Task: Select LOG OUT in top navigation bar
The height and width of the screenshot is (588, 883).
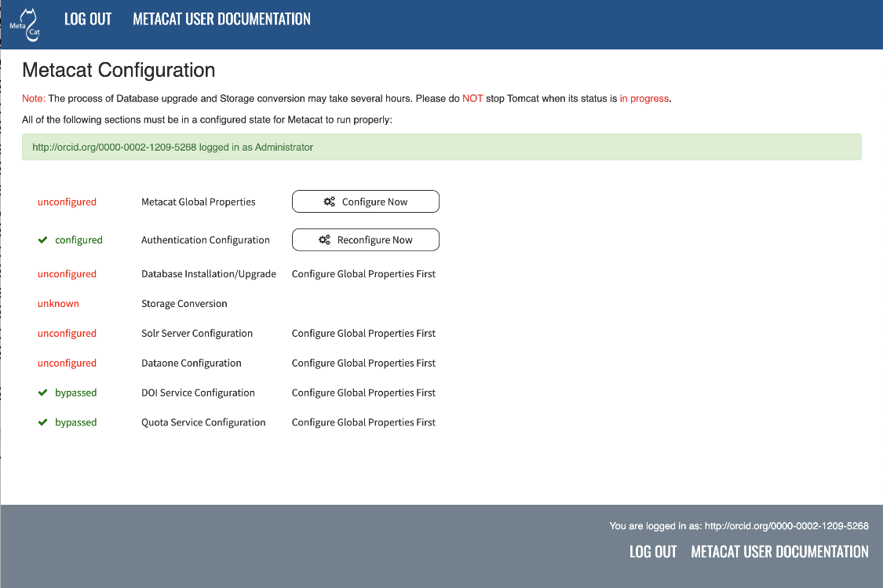Action: click(x=88, y=19)
